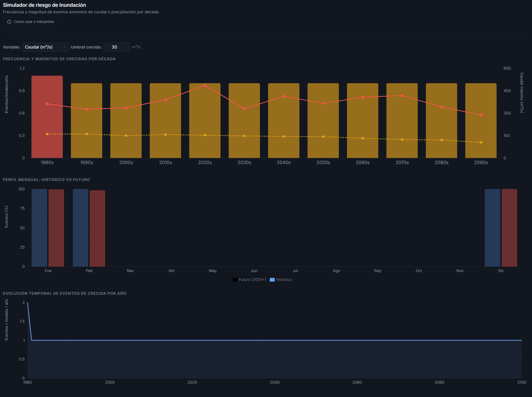Screen dimensions: 532x397
Task: Click the Ene histórico blue bar
Action: [39, 227]
